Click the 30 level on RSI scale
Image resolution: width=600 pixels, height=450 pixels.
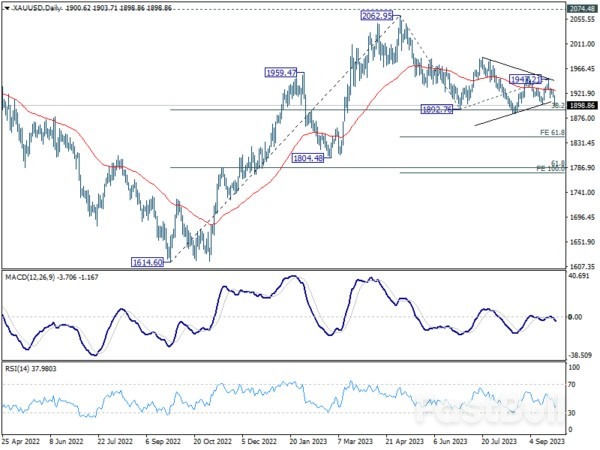(572, 413)
